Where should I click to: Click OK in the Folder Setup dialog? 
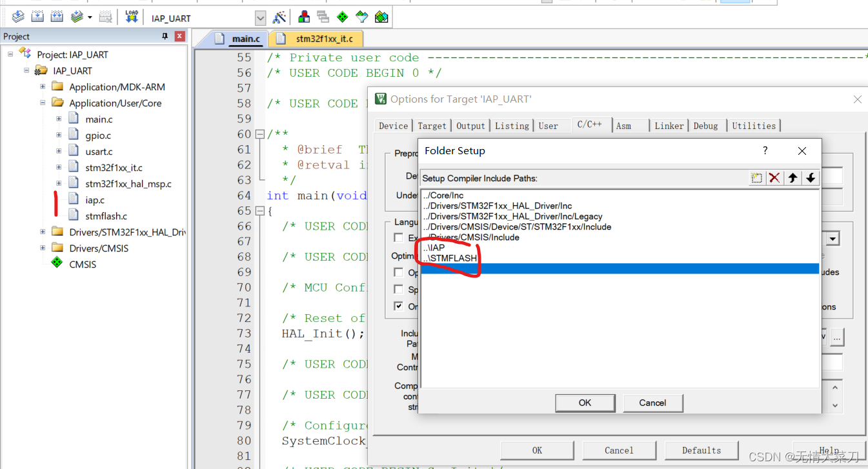(x=585, y=403)
